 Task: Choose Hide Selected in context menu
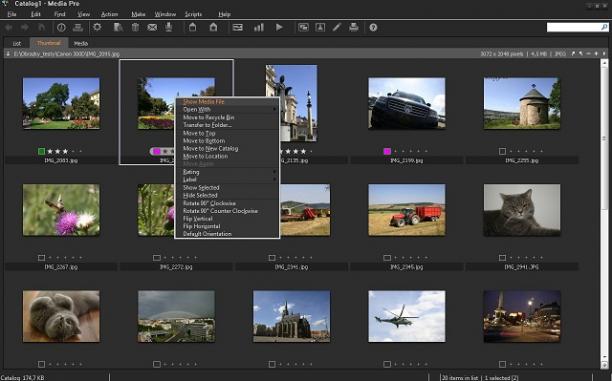pos(226,195)
